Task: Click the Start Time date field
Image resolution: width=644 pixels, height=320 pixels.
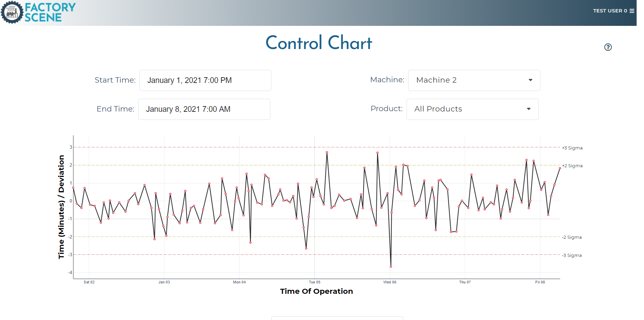Action: click(x=205, y=80)
